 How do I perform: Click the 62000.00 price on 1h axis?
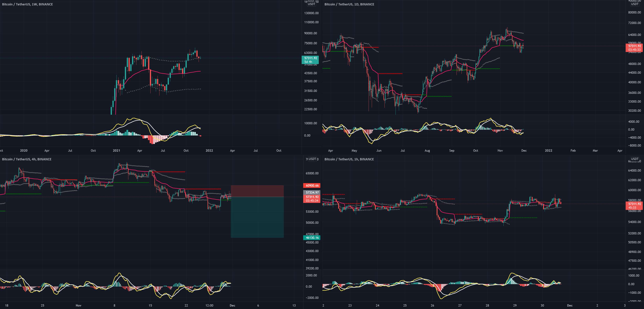point(635,180)
